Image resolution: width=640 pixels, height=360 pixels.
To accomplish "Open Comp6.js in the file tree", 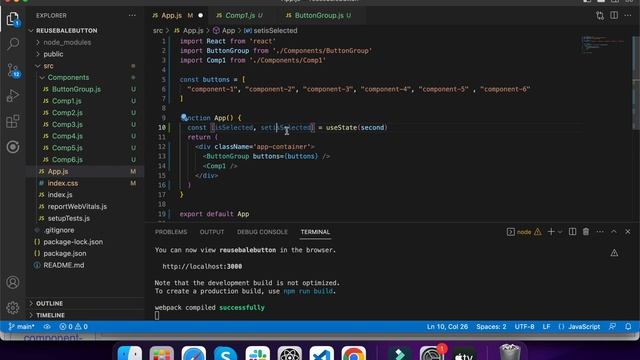I will pyautogui.click(x=67, y=160).
